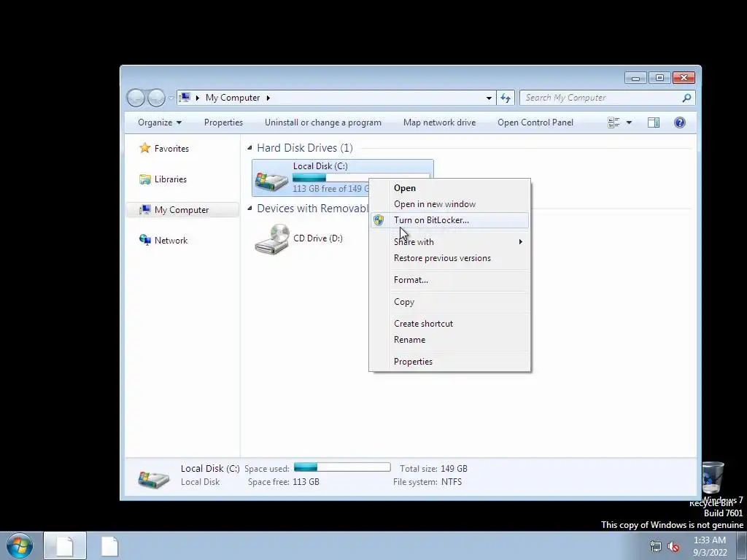Image resolution: width=747 pixels, height=560 pixels.
Task: Click the CD Drive (D:) label
Action: 318,238
